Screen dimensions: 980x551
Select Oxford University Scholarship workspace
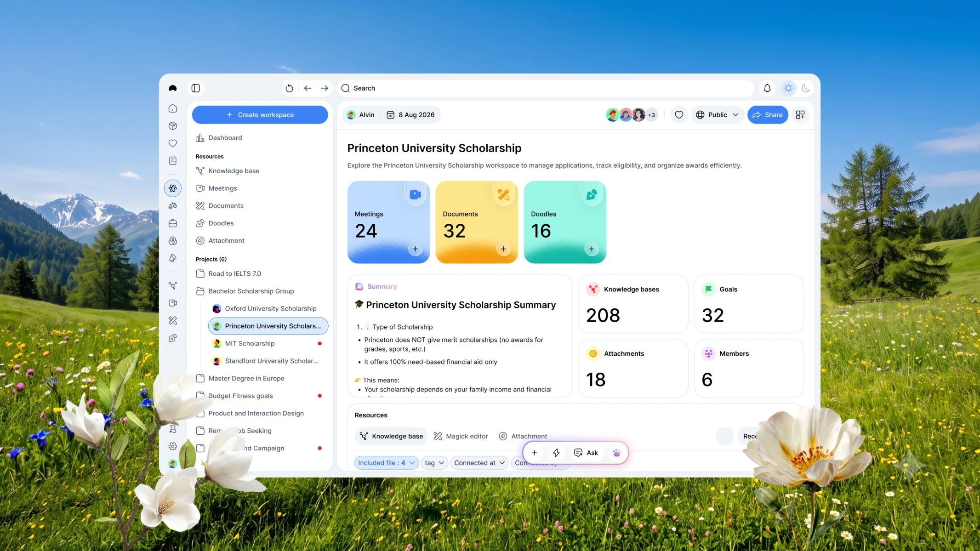click(268, 309)
